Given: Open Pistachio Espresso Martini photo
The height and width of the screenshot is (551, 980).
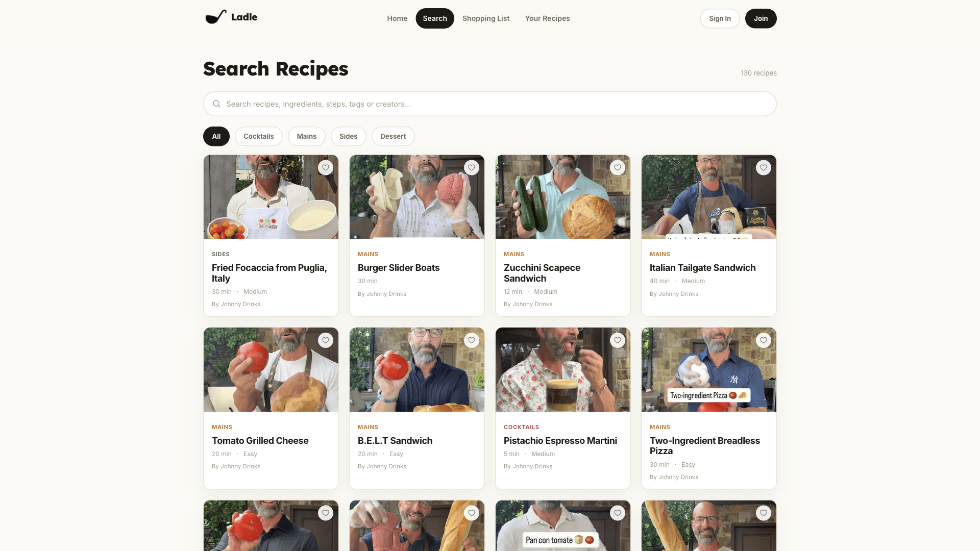Looking at the screenshot, I should (563, 370).
